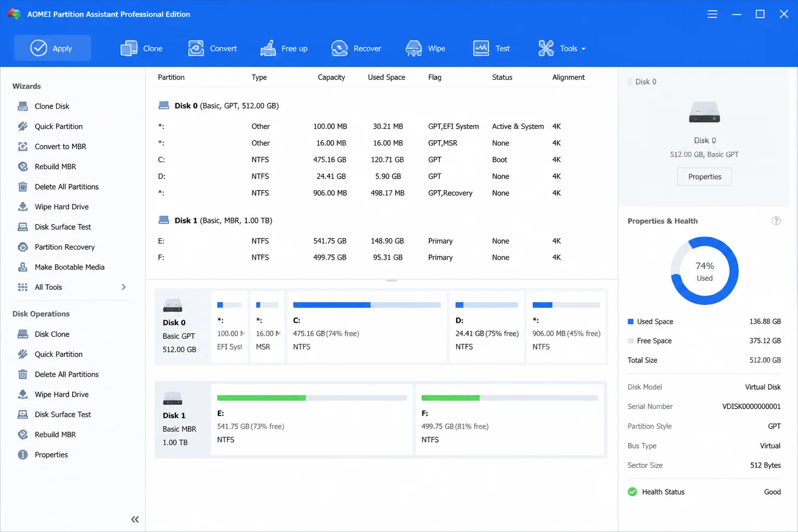This screenshot has height=532, width=798.
Task: Select C: partition block in disk map
Action: click(367, 327)
